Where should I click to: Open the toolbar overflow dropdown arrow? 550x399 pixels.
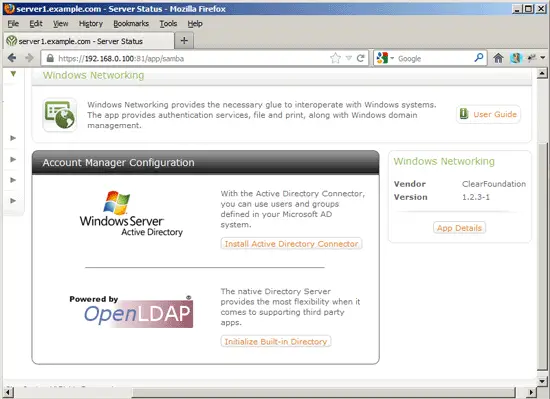click(x=543, y=58)
